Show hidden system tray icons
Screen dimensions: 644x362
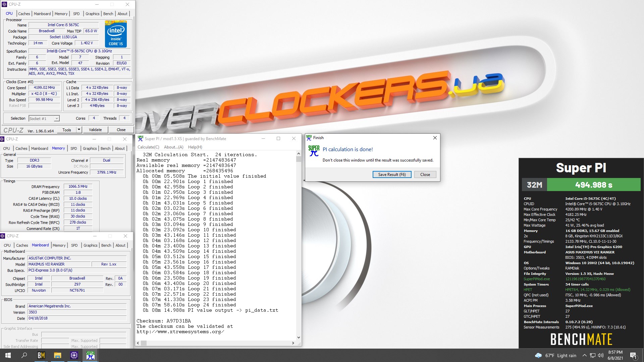pos(584,355)
